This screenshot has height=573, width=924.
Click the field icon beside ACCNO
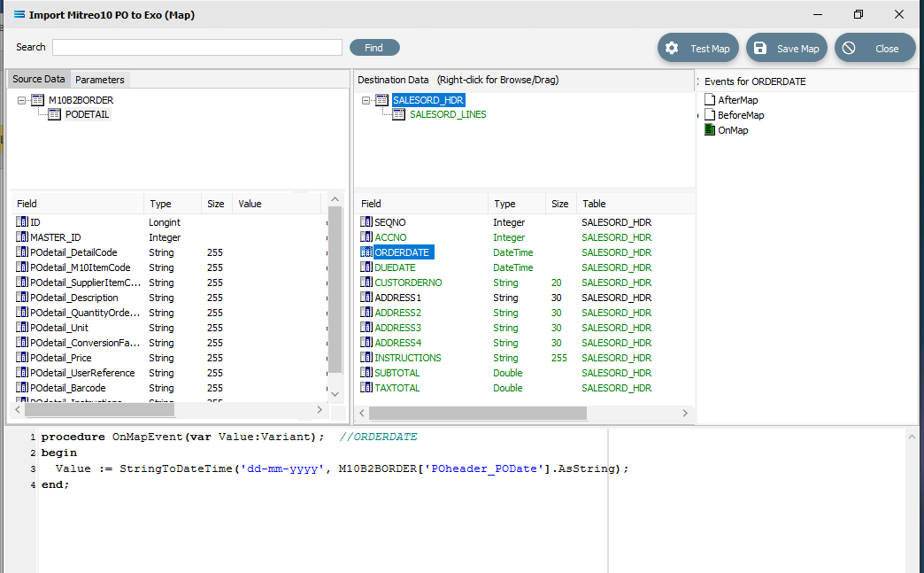(366, 237)
